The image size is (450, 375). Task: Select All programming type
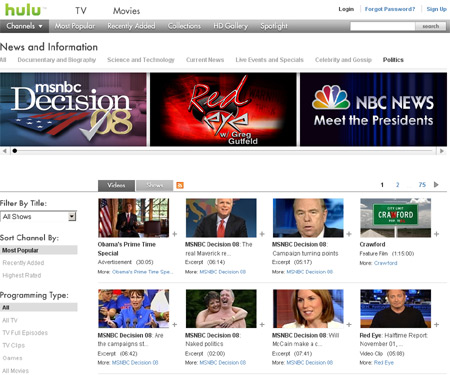(x=39, y=307)
